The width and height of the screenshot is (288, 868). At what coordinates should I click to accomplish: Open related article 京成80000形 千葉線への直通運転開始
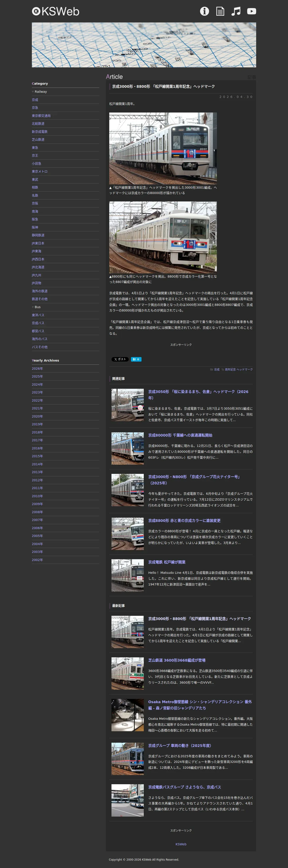click(180, 435)
